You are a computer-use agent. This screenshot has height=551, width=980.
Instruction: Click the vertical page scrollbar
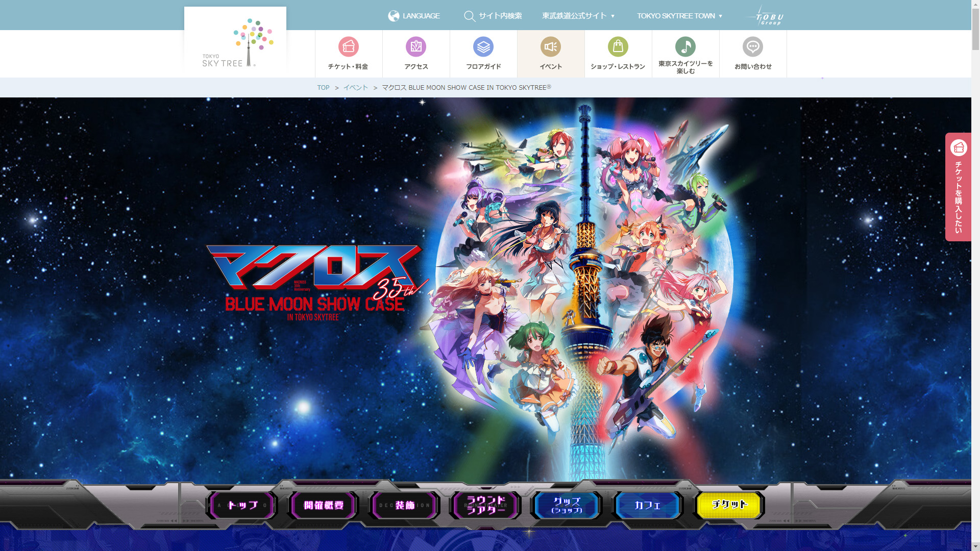pos(975,275)
